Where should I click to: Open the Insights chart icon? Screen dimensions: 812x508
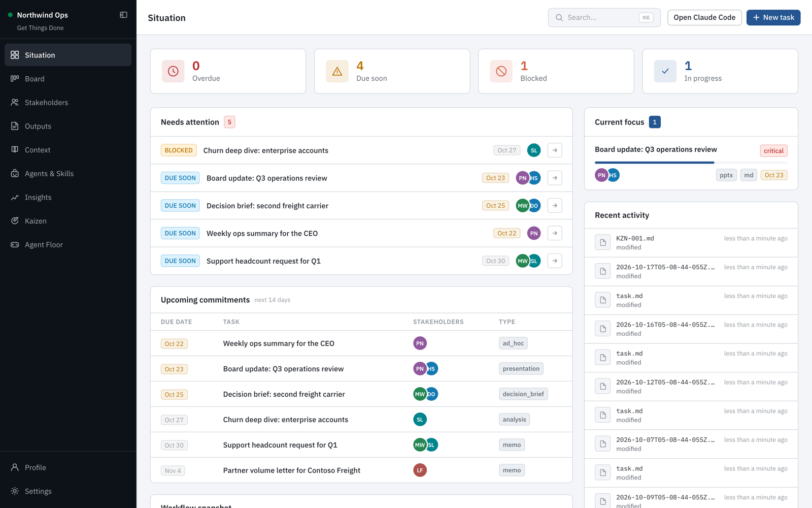point(15,197)
